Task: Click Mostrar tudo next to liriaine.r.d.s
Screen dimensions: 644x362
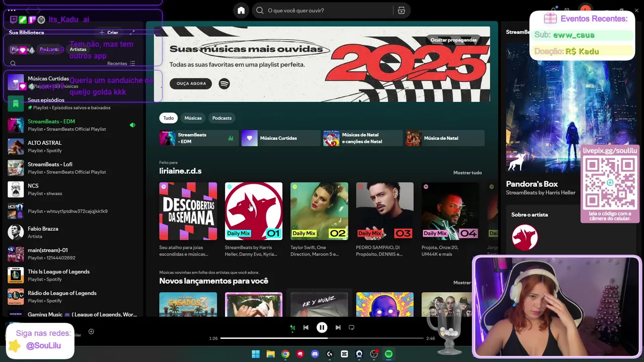Action: (467, 172)
